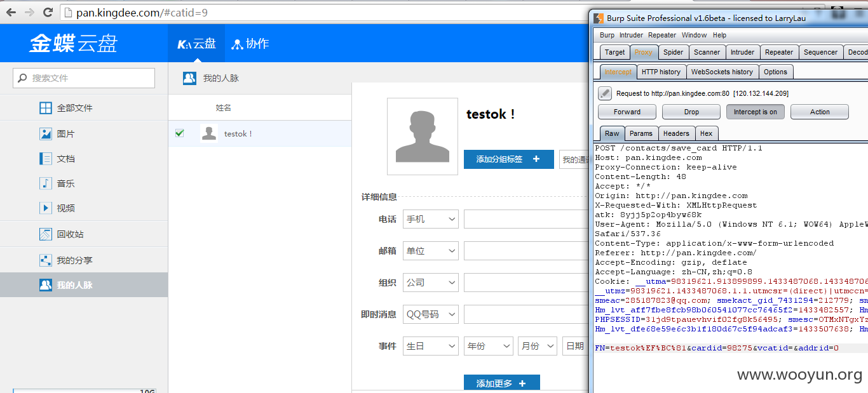Click the 添加更多 button
Screen dimensions: 868x393
coord(502,383)
